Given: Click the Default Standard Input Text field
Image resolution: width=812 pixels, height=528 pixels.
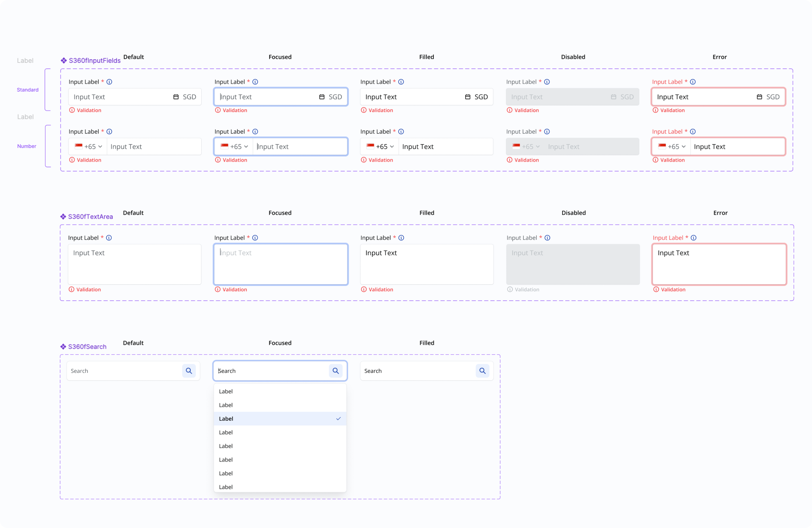Looking at the screenshot, I should [x=135, y=97].
